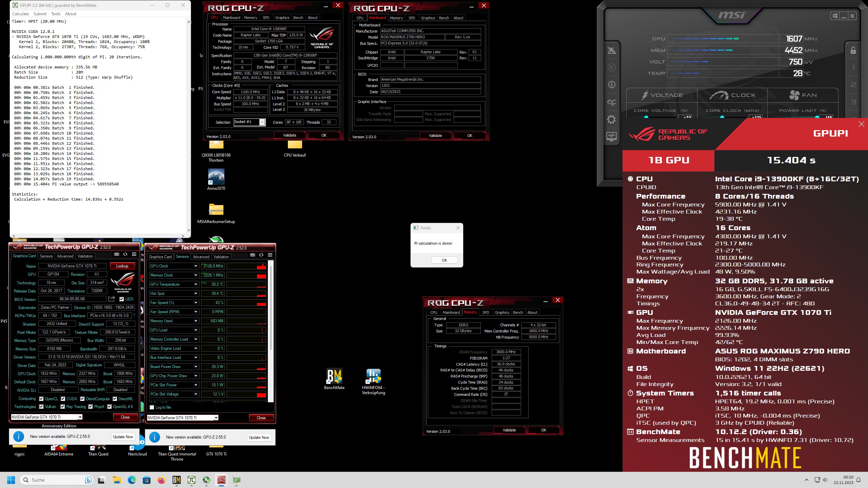Switch to Graphics tab in Mainboard CPU-Z window

pyautogui.click(x=428, y=18)
